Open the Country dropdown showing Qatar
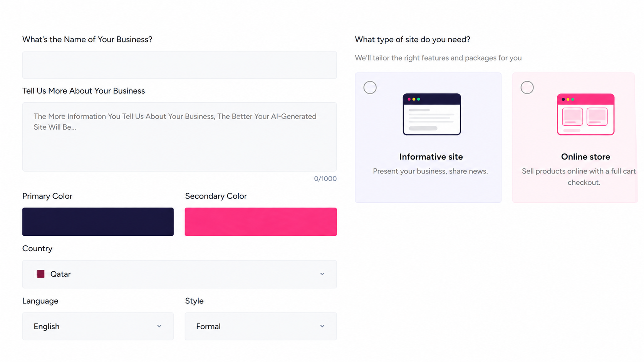Screen dimensions: 644x362 pos(179,274)
